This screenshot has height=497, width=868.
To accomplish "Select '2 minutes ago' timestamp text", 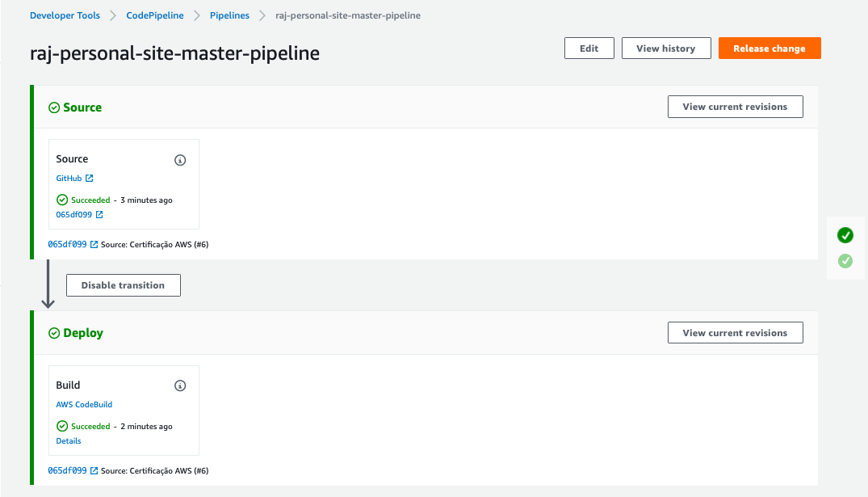I will (147, 427).
